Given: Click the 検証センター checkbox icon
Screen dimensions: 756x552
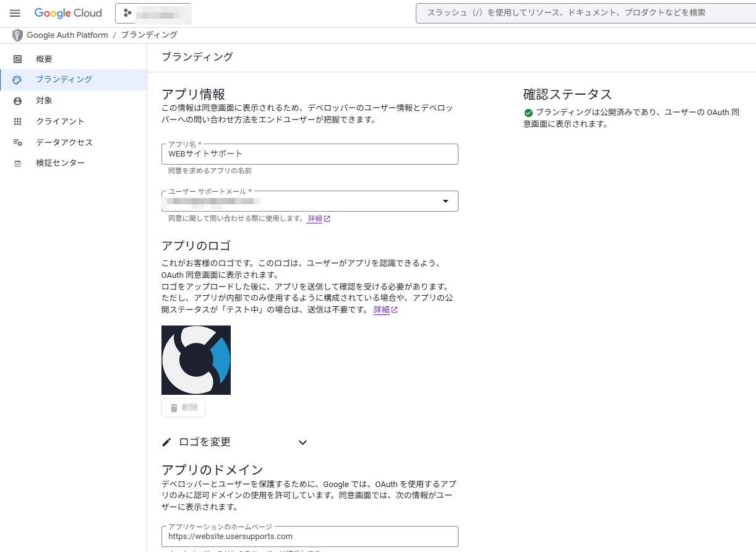Looking at the screenshot, I should tap(17, 163).
